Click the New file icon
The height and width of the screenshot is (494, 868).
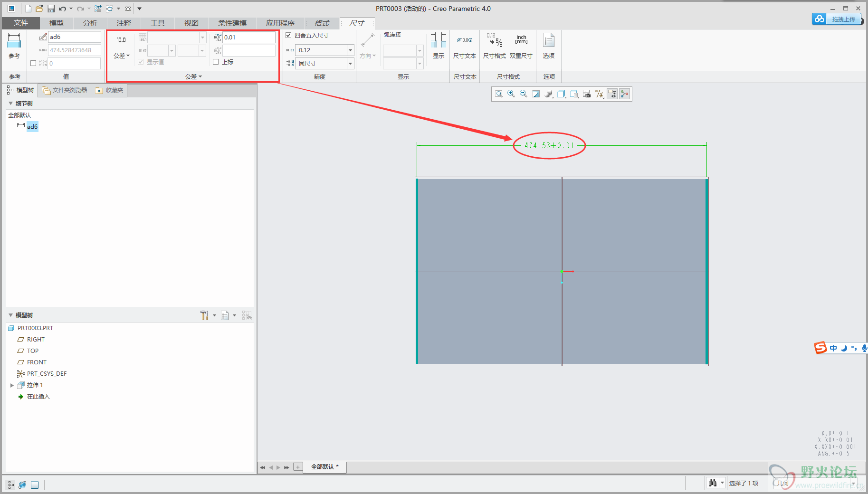coord(28,9)
